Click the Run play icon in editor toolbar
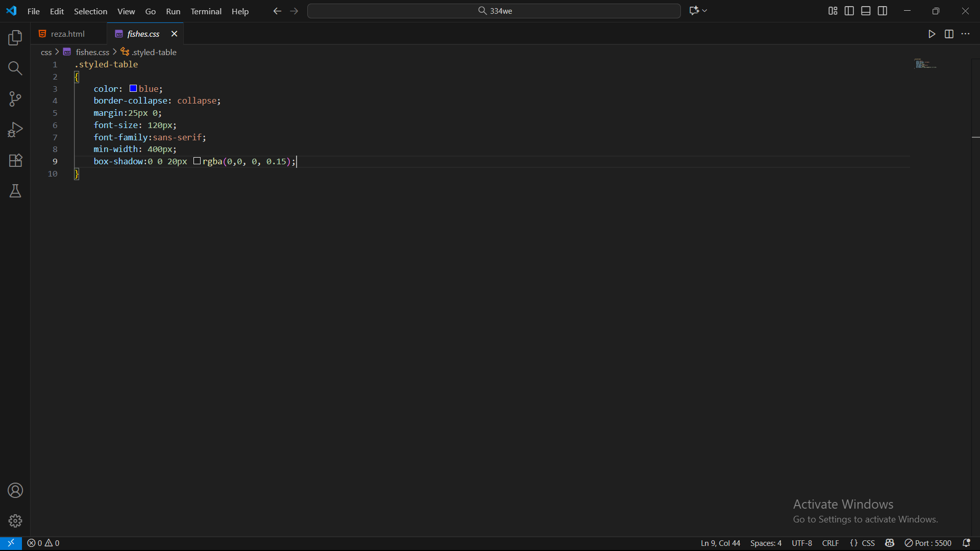980x551 pixels. pyautogui.click(x=932, y=34)
